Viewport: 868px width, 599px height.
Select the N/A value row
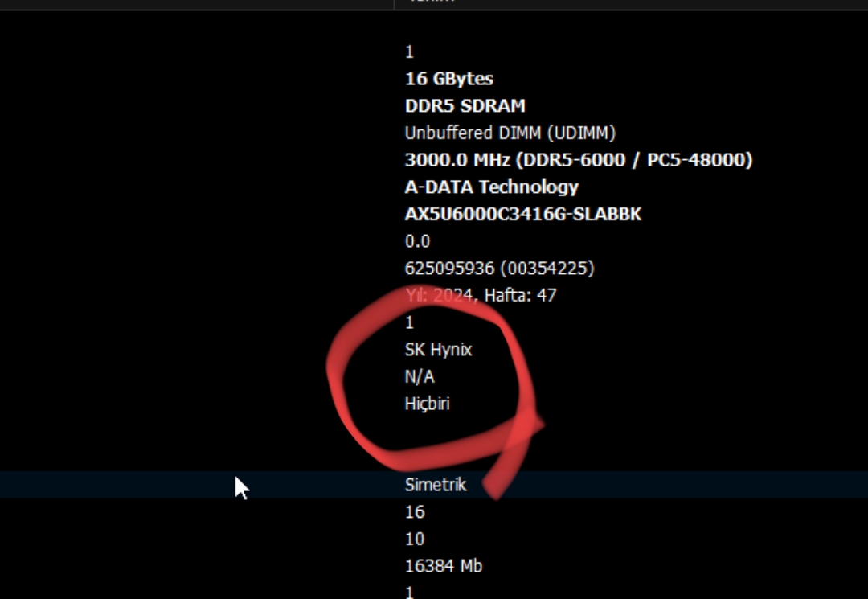[x=419, y=376]
